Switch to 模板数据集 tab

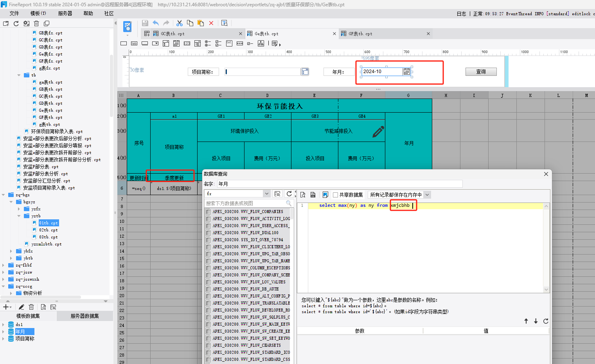[28, 316]
